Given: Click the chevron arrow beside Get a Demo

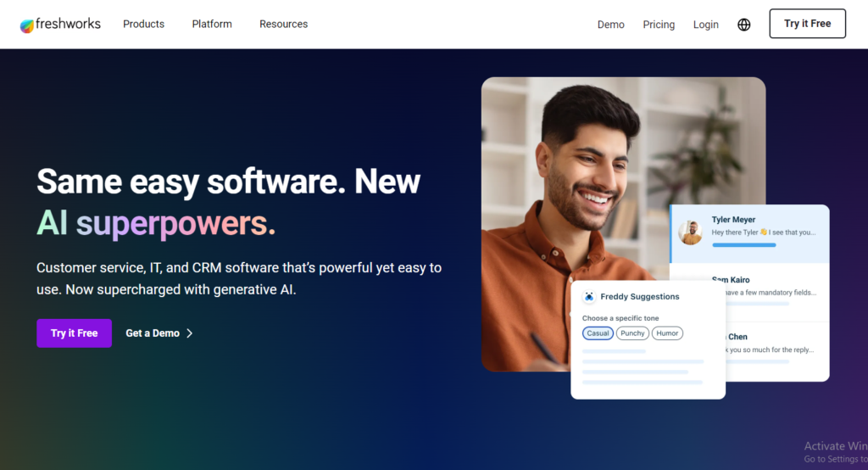Looking at the screenshot, I should pyautogui.click(x=189, y=333).
